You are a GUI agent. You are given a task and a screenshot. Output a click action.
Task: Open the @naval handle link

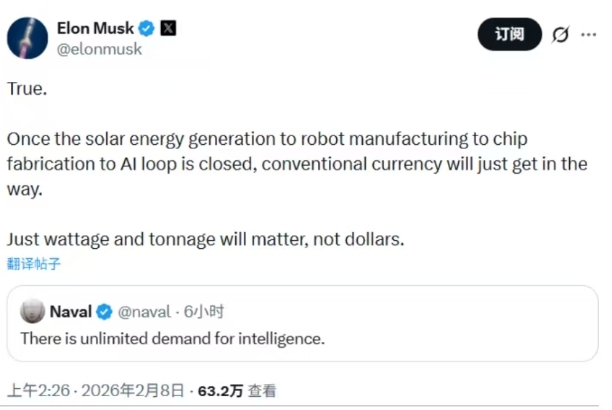[143, 311]
